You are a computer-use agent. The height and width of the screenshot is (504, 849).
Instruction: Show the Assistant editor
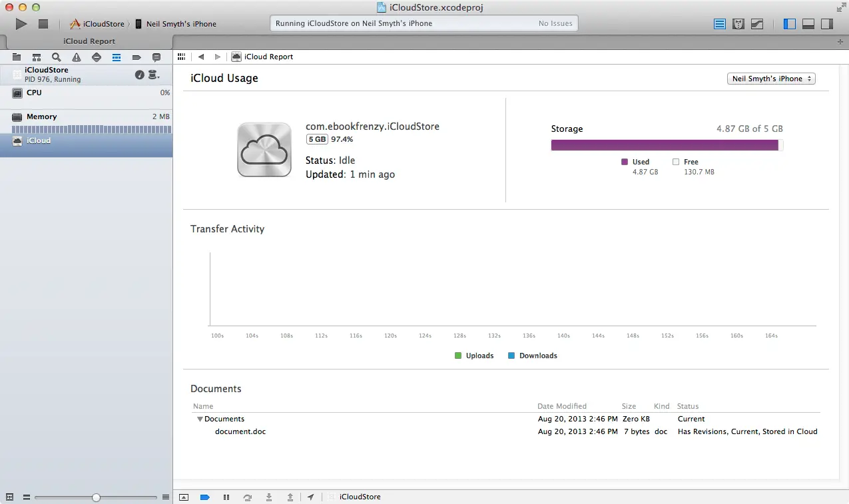[738, 24]
